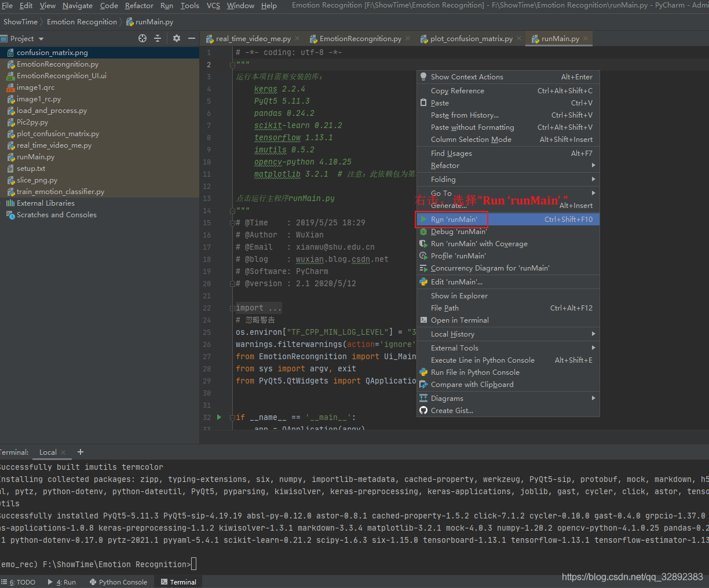Close the Local terminal tab
This screenshot has width=709, height=588.
[63, 452]
